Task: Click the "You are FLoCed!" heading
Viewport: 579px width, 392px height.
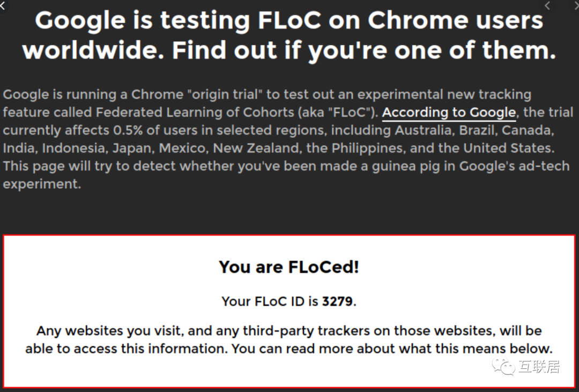Action: (289, 267)
